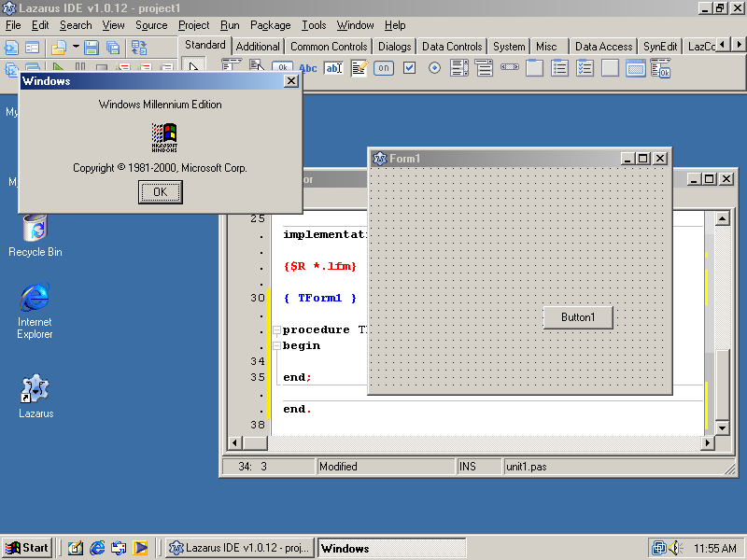
Task: Select the TCheckGroup component icon
Action: (x=585, y=68)
